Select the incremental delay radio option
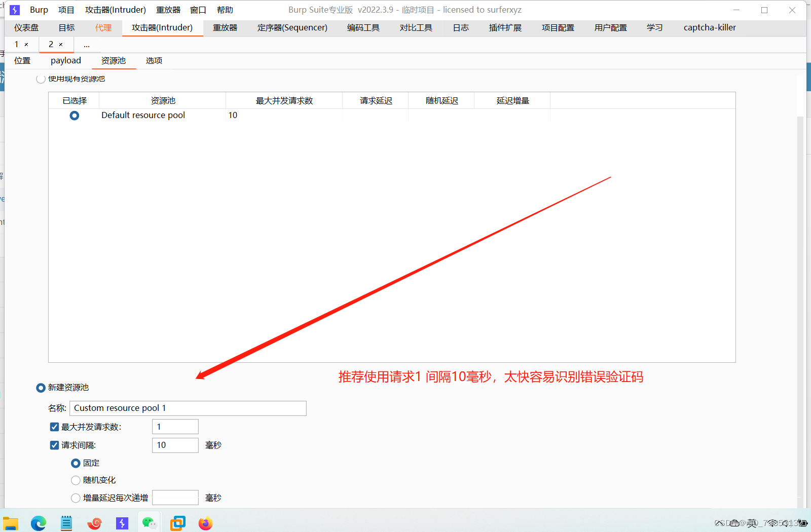The height and width of the screenshot is (532, 811). pyautogui.click(x=76, y=498)
